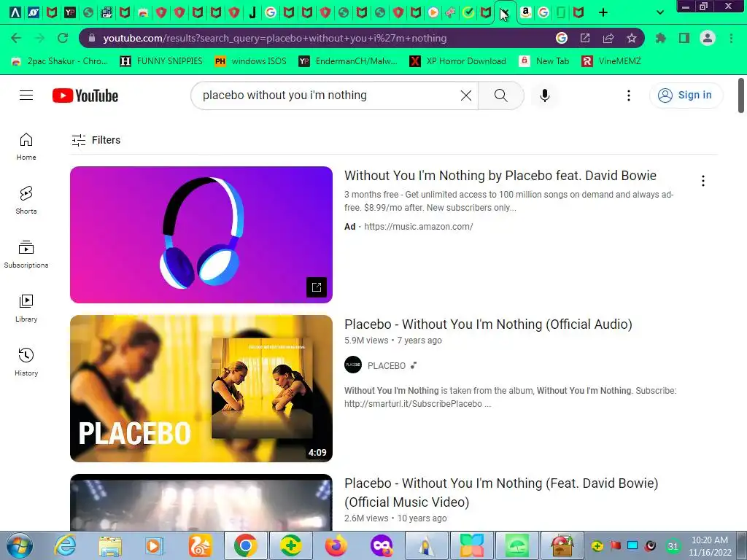Image resolution: width=747 pixels, height=560 pixels.
Task: Expand the tab search chevron
Action: tap(659, 12)
